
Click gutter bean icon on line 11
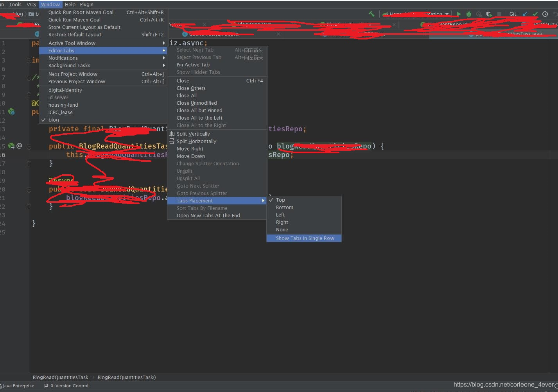[x=12, y=112]
